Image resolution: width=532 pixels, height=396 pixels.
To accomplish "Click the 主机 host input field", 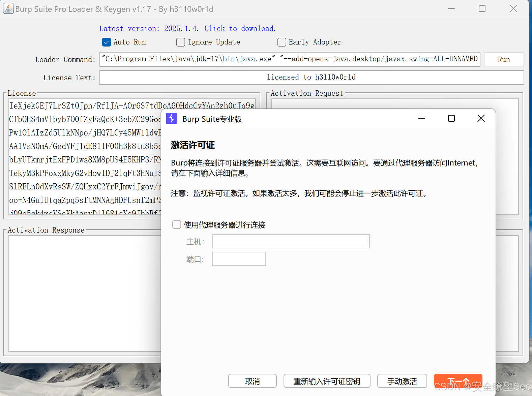I will coord(291,241).
